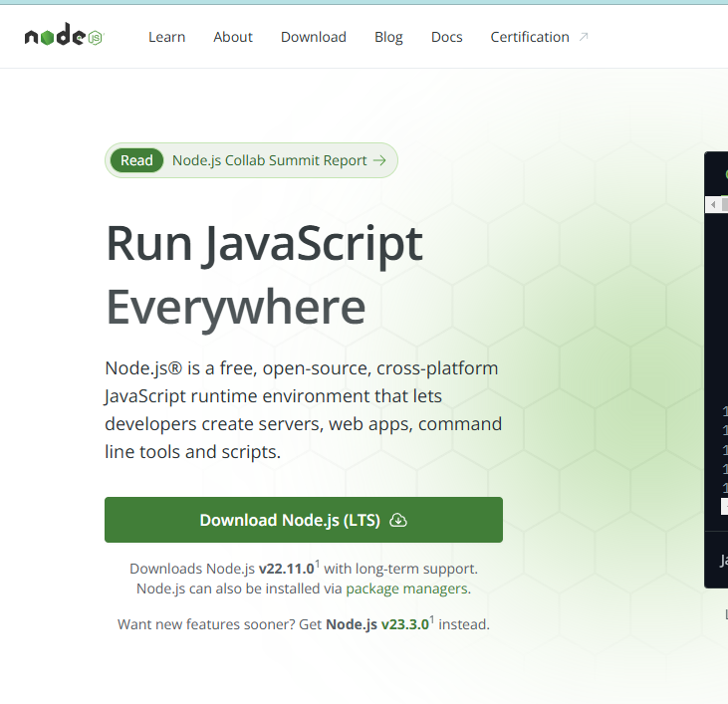Click the footnote 1 after v23.3.0
Screen dimensions: 728x704
[x=432, y=619]
